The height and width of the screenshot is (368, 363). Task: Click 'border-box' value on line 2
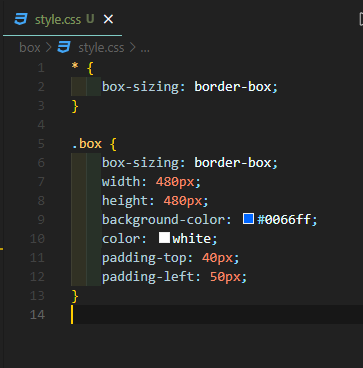(x=233, y=87)
